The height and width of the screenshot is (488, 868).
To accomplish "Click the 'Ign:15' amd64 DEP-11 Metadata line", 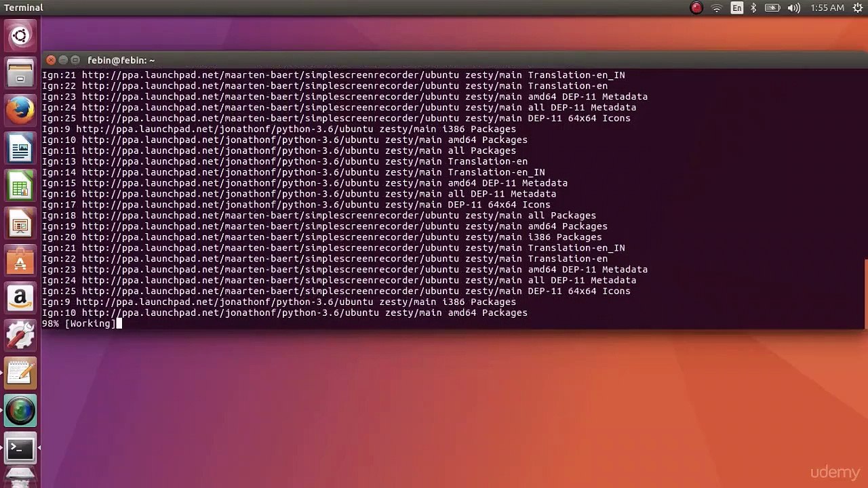I will point(304,183).
